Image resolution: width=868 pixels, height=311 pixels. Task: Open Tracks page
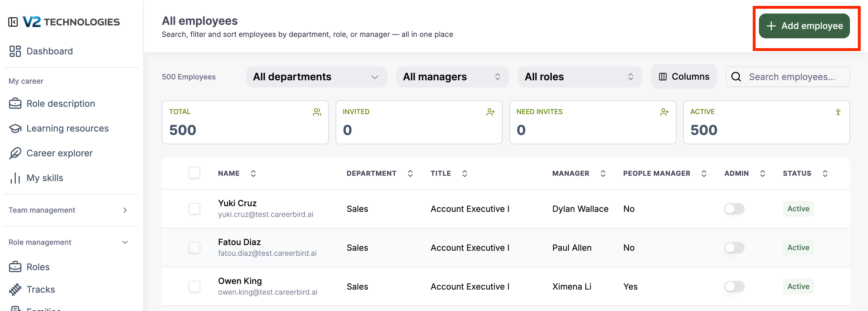(x=41, y=289)
